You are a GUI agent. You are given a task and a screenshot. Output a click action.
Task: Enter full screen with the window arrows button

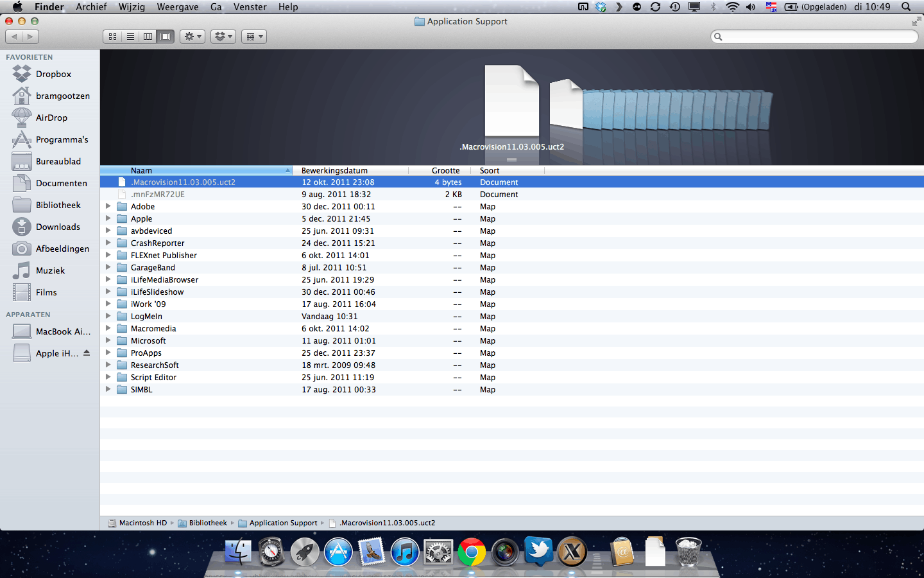tap(916, 21)
